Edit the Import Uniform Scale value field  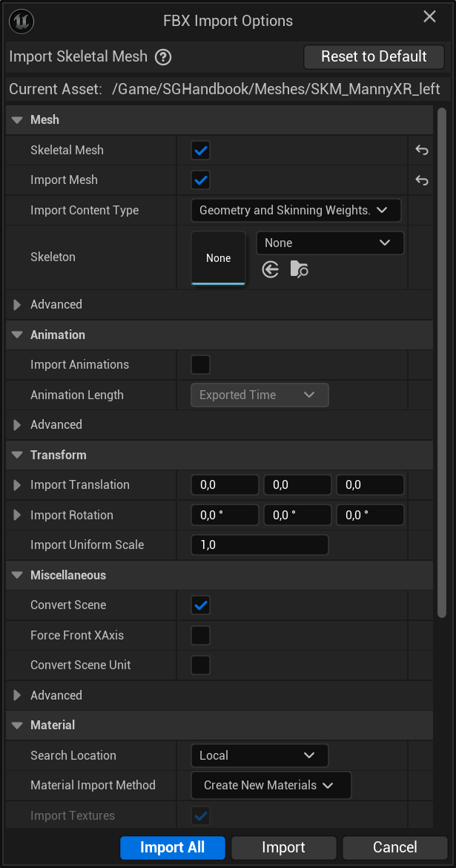[x=260, y=545]
